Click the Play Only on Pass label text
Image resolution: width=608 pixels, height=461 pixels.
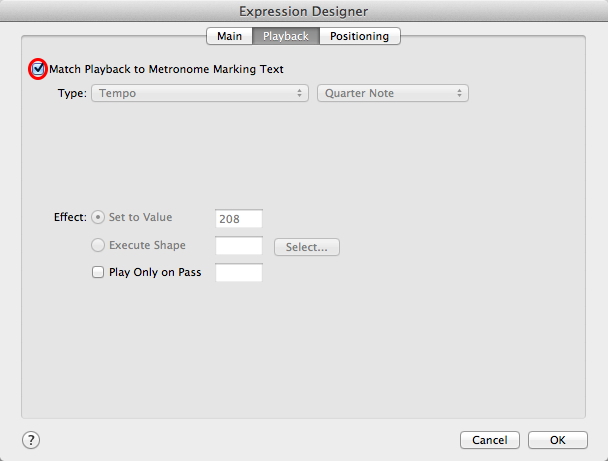pyautogui.click(x=155, y=272)
